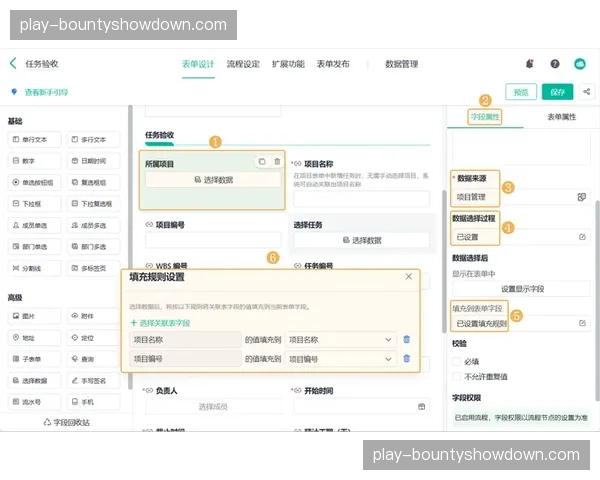Click 选择数据 in 所属项目 field
The height and width of the screenshot is (480, 600).
(213, 180)
